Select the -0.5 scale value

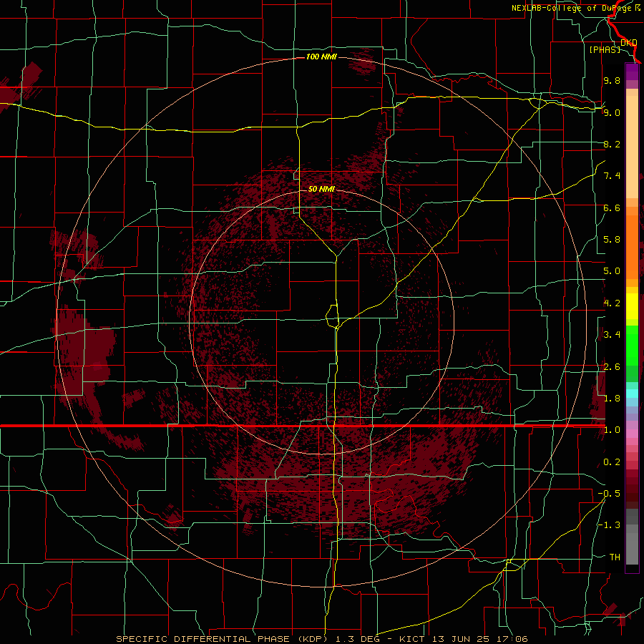click(609, 494)
